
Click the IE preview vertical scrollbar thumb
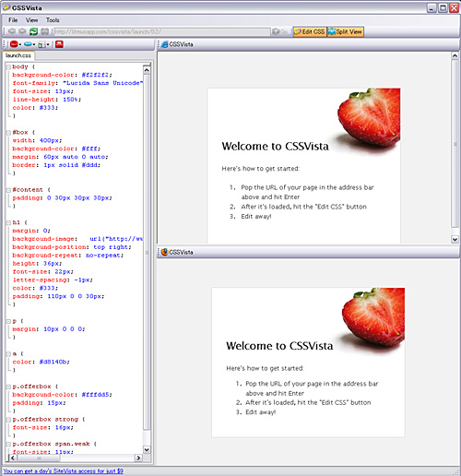[x=455, y=144]
